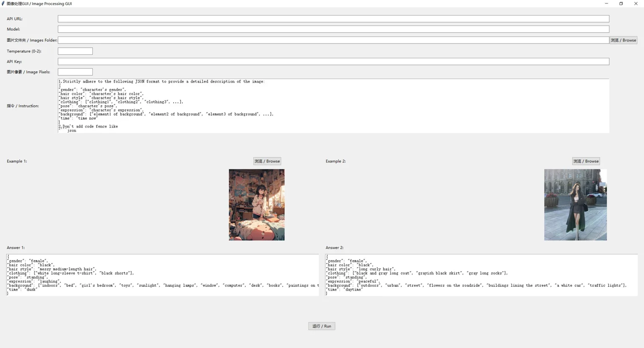Restore down the Image Processing GUI window
The height and width of the screenshot is (348, 644).
(621, 3)
